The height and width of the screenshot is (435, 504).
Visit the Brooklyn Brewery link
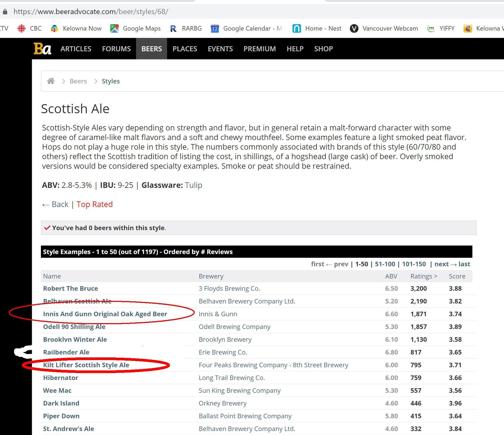(225, 339)
